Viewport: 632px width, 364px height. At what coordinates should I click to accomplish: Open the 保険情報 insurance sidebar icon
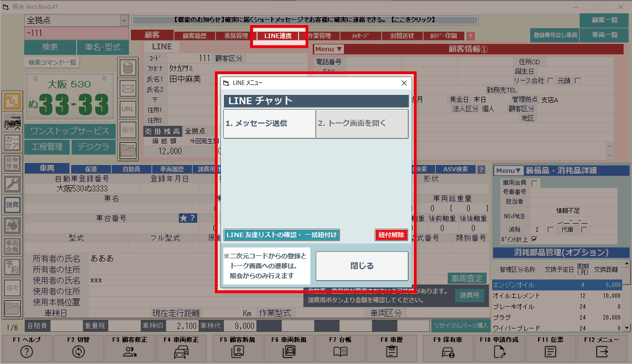[x=12, y=163]
